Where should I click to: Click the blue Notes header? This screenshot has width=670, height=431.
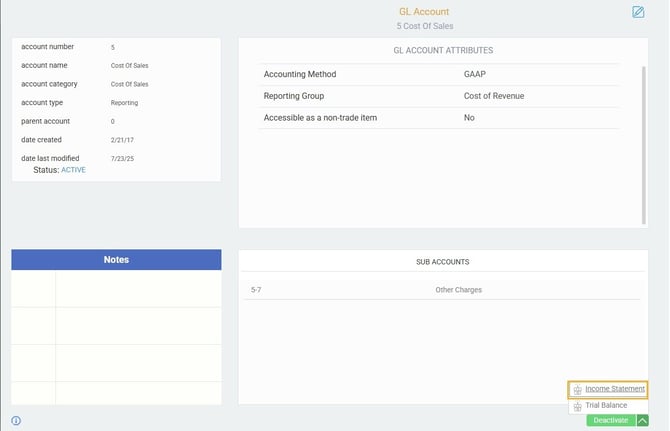(x=116, y=260)
